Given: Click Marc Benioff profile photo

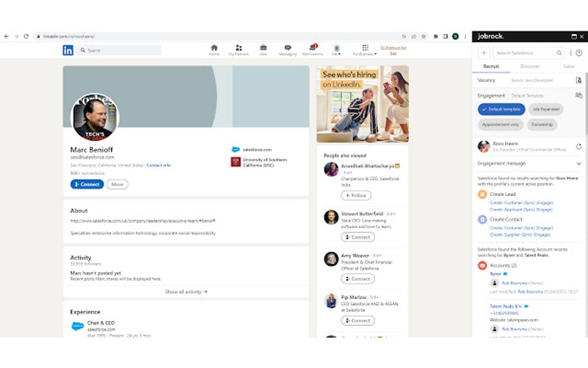Looking at the screenshot, I should [95, 117].
